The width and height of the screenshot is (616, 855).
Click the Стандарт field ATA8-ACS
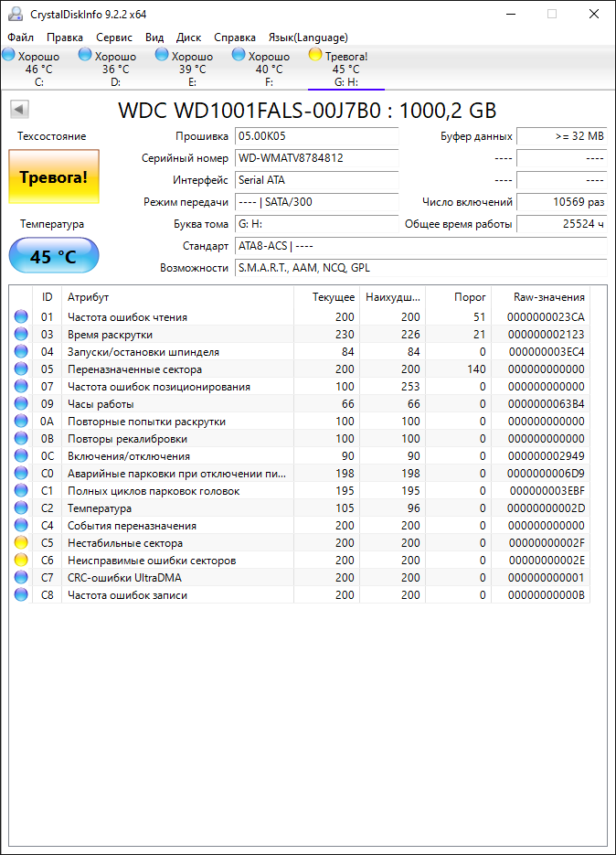tap(420, 246)
